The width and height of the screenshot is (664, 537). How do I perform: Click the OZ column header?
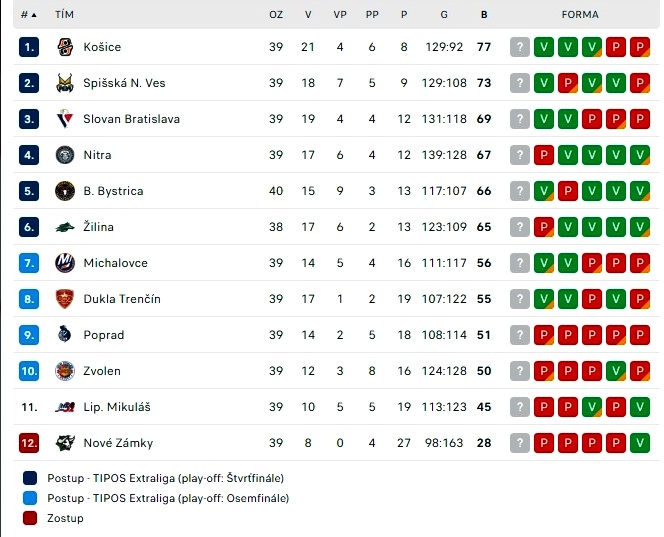[276, 15]
